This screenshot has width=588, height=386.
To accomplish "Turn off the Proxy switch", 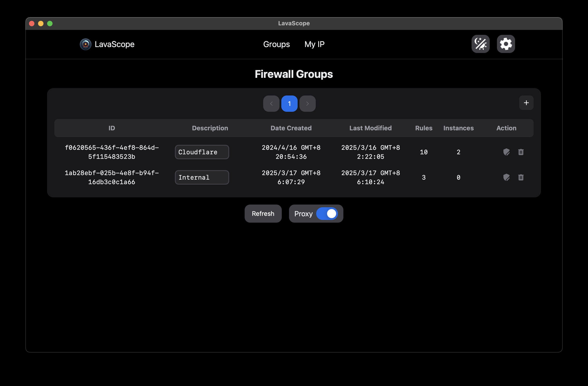I will [x=327, y=214].
